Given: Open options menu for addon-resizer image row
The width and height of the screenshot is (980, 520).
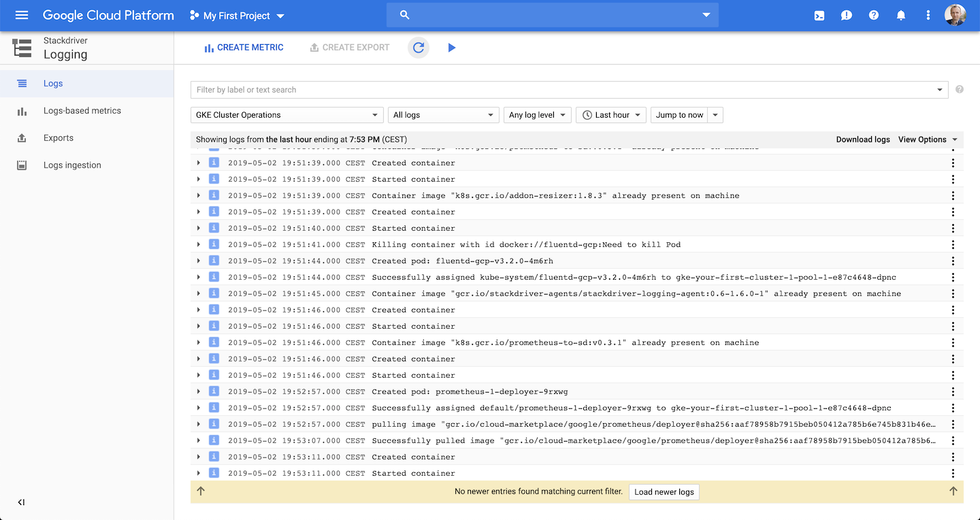Looking at the screenshot, I should click(x=953, y=195).
